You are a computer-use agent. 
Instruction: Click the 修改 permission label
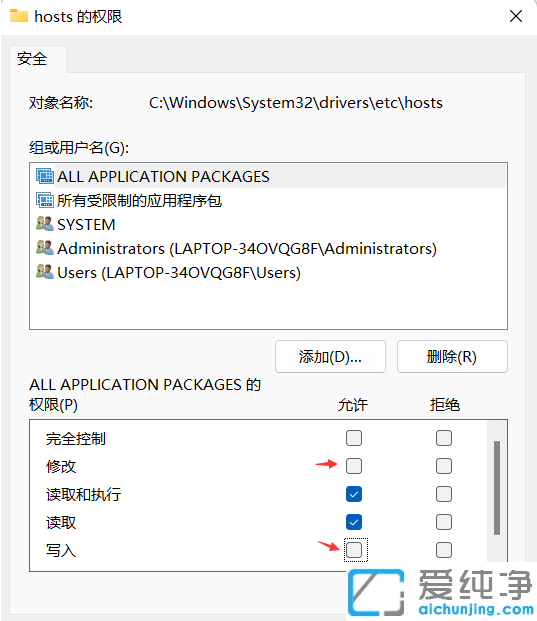click(61, 467)
